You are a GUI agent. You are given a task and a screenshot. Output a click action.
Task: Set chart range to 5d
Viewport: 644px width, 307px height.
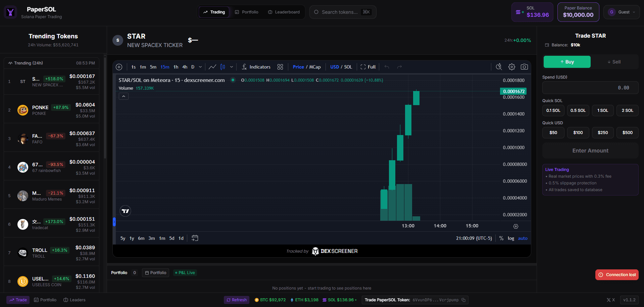click(171, 238)
